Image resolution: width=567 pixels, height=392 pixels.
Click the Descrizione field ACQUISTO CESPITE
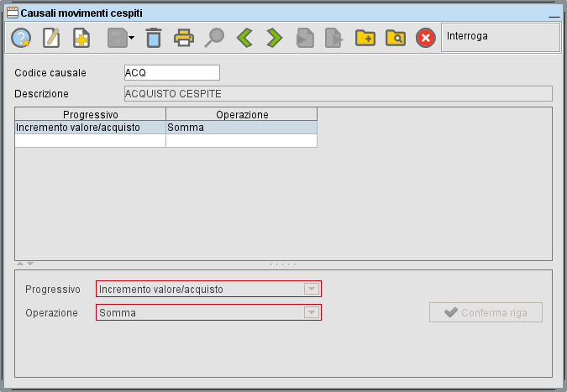click(x=339, y=93)
